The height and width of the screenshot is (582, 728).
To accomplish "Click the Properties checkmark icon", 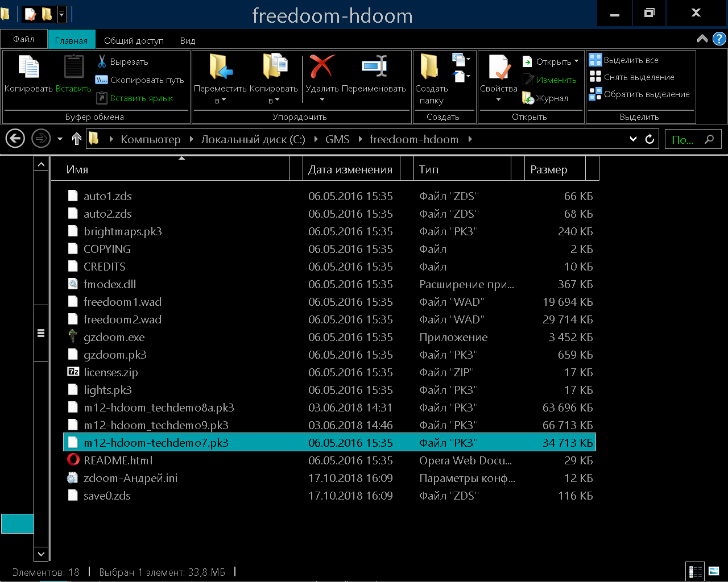I will [x=499, y=67].
